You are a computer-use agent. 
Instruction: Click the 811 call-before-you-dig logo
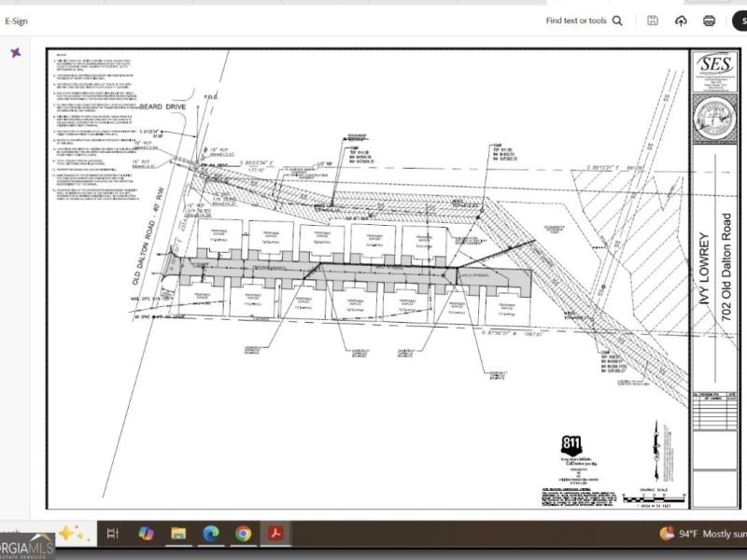pos(571,445)
